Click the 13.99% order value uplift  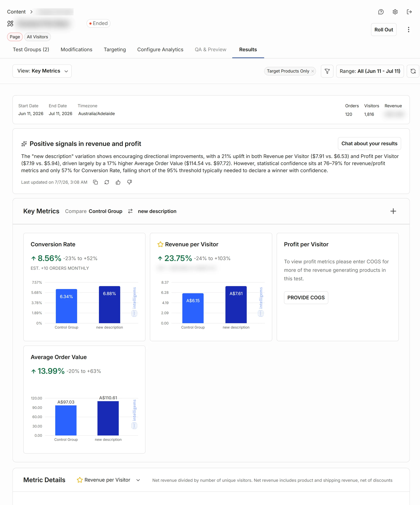[51, 371]
